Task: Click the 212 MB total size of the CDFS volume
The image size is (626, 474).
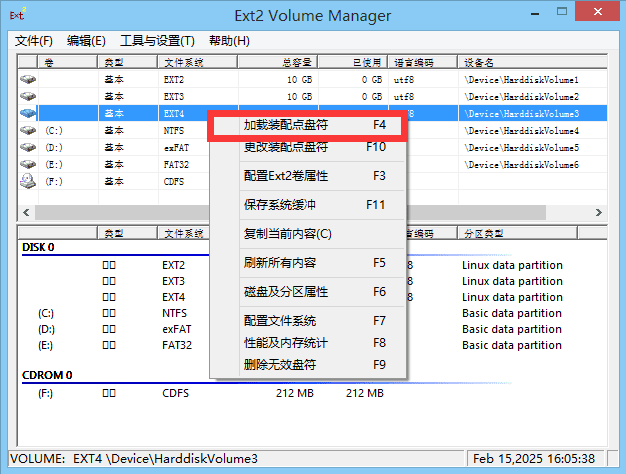Action: (295, 393)
